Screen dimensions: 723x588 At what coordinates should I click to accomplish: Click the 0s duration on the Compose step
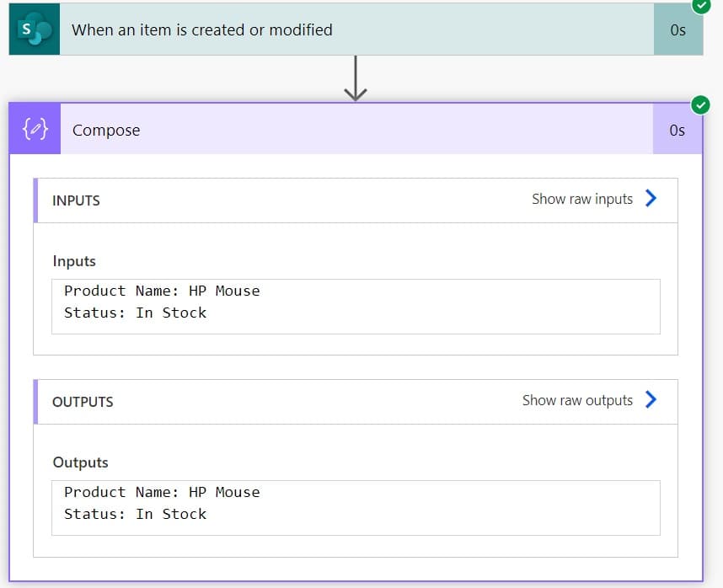[677, 131]
